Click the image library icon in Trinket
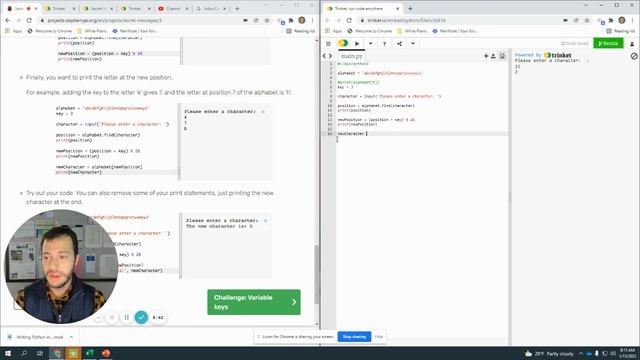The image size is (640, 360). pyautogui.click(x=502, y=56)
